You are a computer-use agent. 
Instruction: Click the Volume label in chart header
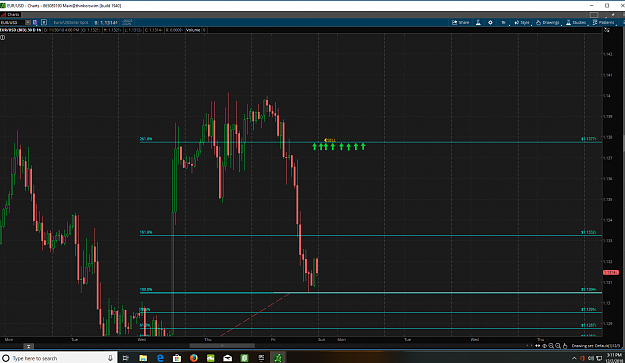[x=193, y=30]
